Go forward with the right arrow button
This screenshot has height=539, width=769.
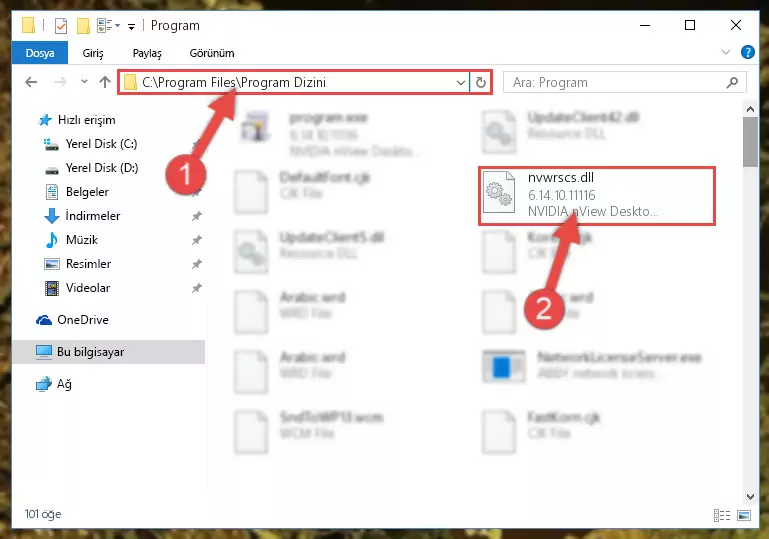tap(60, 82)
